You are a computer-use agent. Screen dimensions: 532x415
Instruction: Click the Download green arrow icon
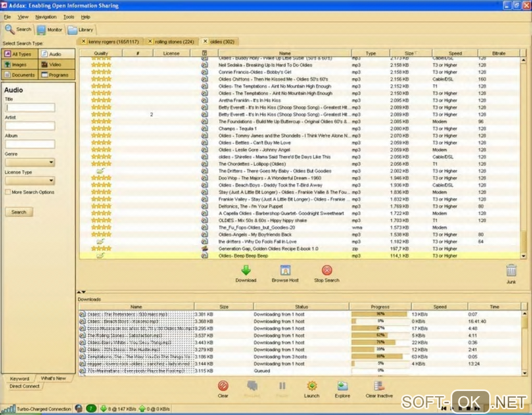(x=246, y=270)
